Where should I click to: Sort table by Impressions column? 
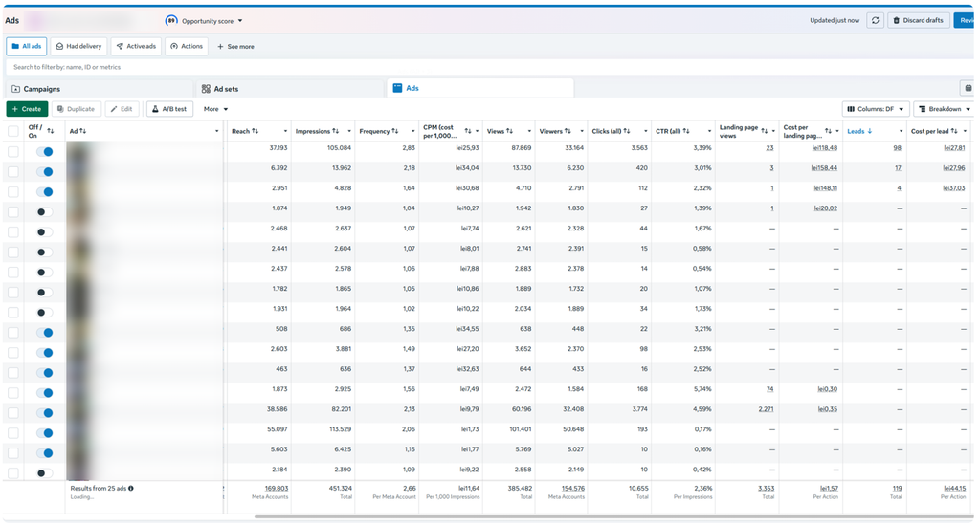pos(336,131)
